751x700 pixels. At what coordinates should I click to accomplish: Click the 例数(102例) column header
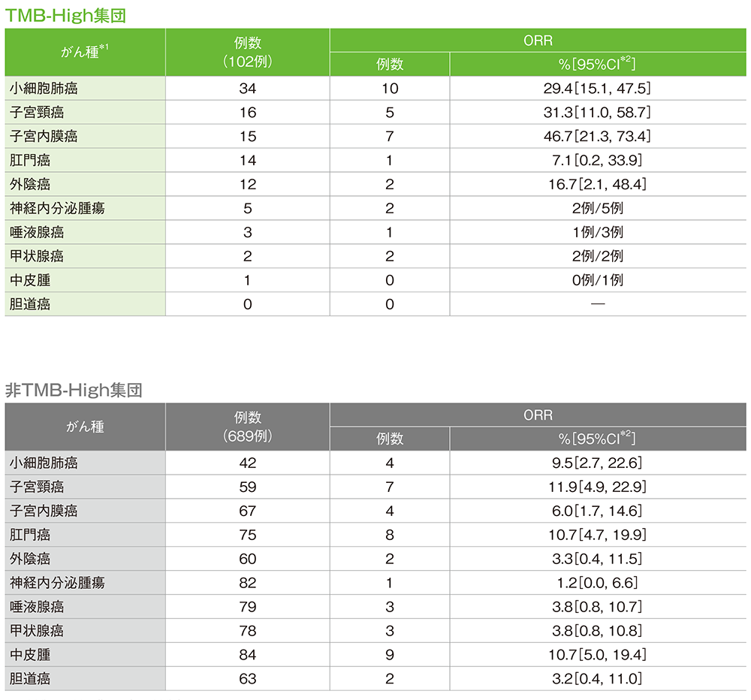pos(247,53)
